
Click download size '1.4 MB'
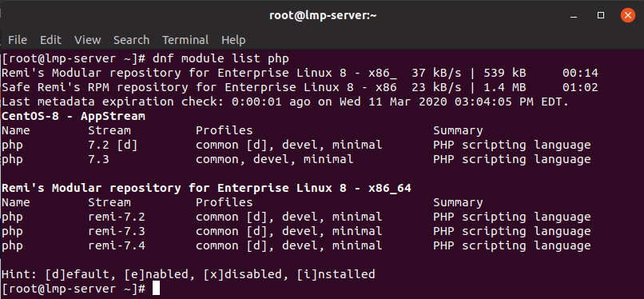(x=504, y=87)
